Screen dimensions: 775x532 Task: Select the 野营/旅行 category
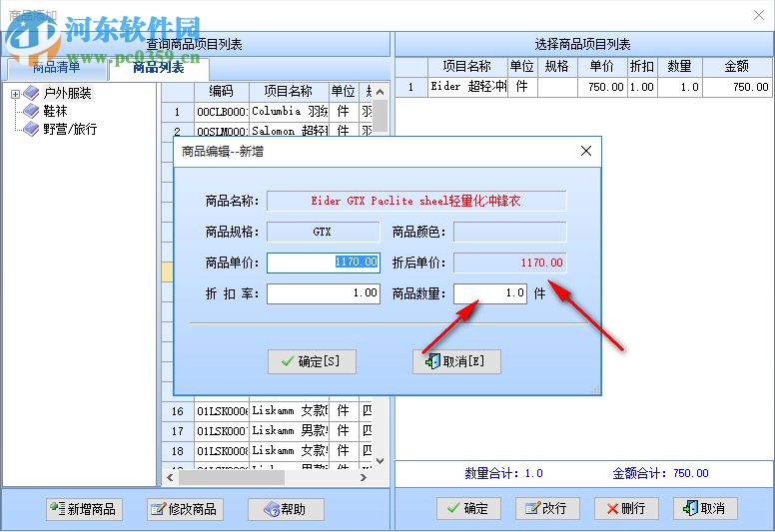click(70, 130)
